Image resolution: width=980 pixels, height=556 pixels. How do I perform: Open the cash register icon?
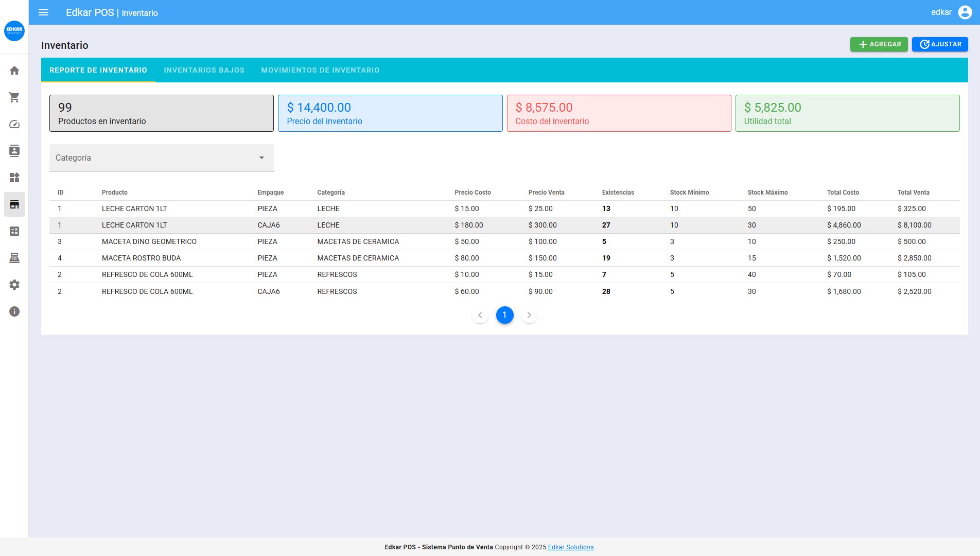14,258
